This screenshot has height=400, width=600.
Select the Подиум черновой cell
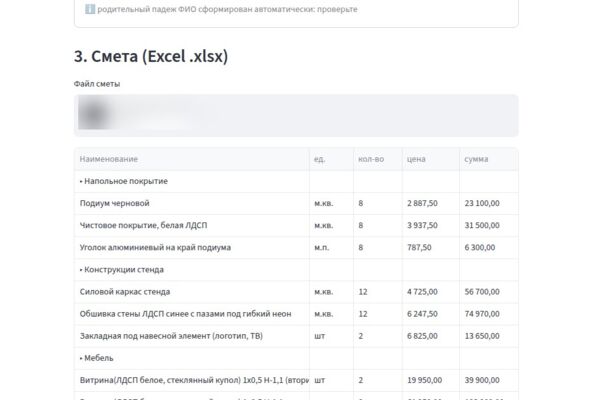[191, 203]
